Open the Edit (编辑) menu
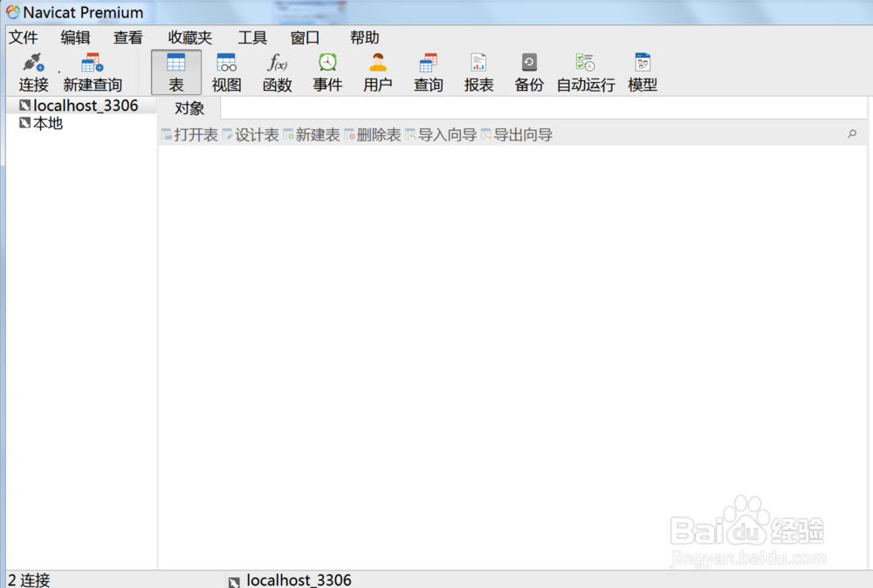Viewport: 873px width, 588px height. (x=75, y=38)
